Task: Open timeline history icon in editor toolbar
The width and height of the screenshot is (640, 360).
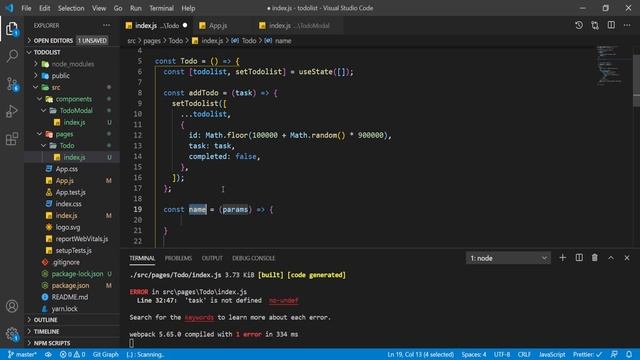Action: click(579, 25)
